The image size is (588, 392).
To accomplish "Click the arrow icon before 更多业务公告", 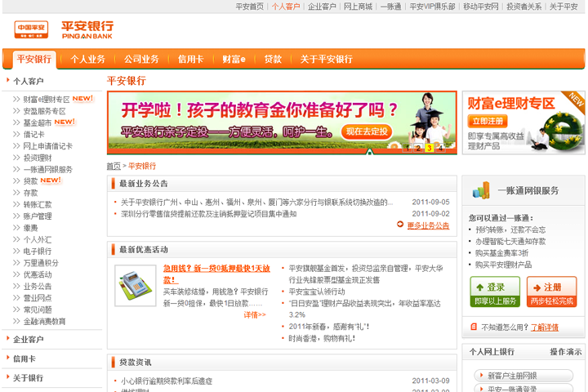I will tap(400, 225).
